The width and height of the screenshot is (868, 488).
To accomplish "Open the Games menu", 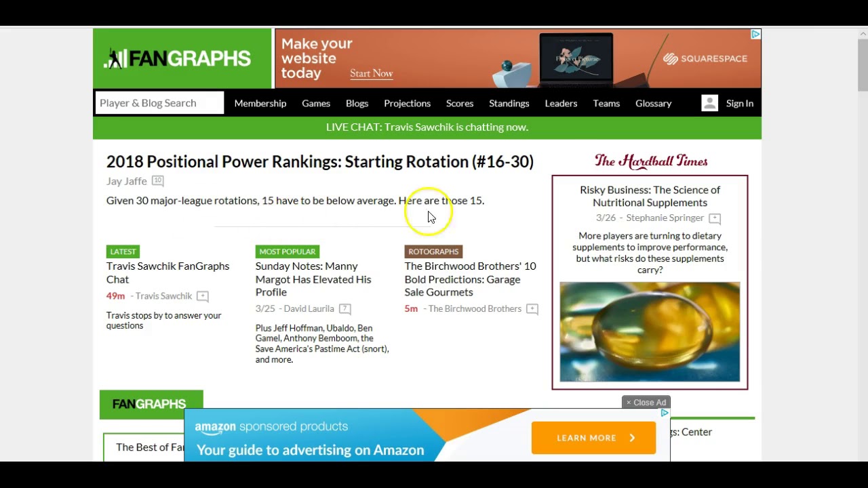I will (316, 103).
